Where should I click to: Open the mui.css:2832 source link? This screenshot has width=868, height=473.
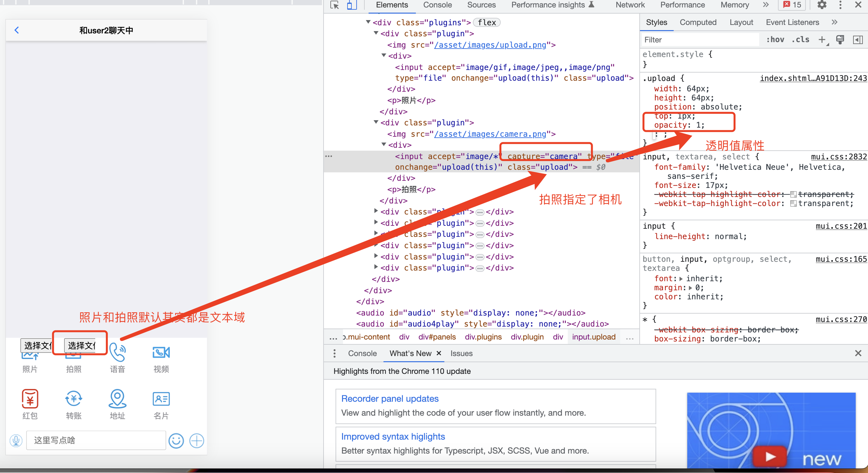pos(839,156)
